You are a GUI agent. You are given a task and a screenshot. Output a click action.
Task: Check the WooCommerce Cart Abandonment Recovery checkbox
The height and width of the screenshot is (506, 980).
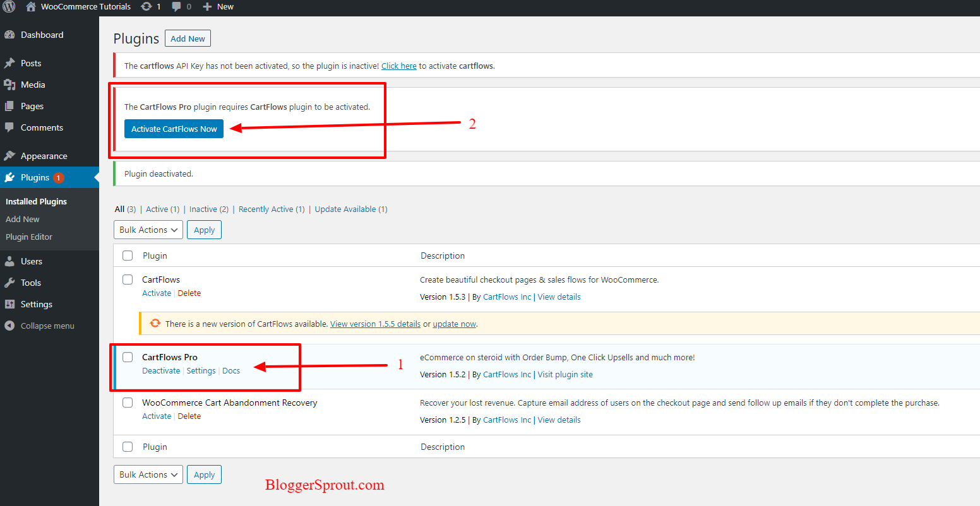pos(128,403)
